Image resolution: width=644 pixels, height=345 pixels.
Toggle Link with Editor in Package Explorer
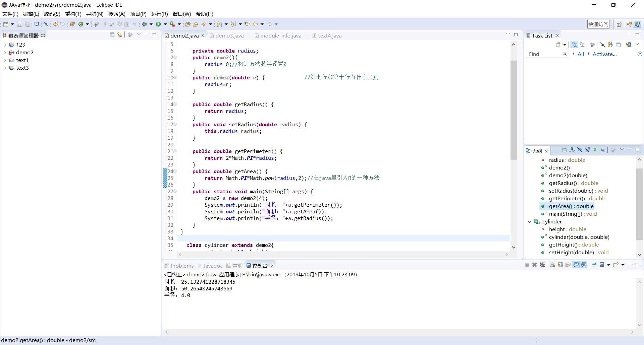(120, 34)
